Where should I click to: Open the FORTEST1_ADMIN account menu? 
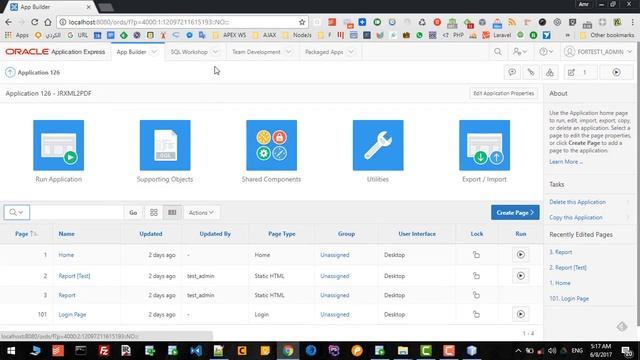coord(598,52)
